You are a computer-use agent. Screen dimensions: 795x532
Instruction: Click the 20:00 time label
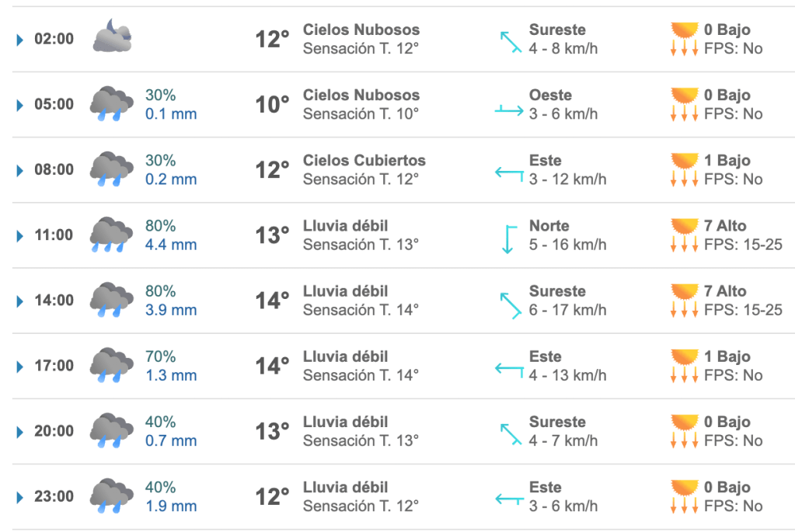(54, 431)
